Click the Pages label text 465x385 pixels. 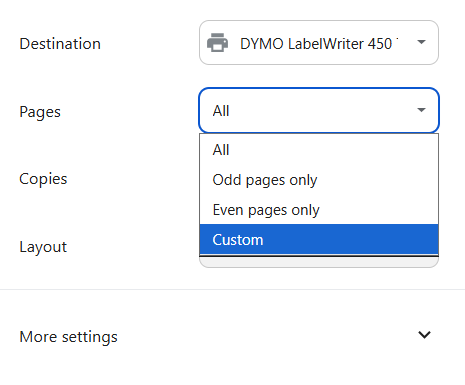tap(40, 112)
